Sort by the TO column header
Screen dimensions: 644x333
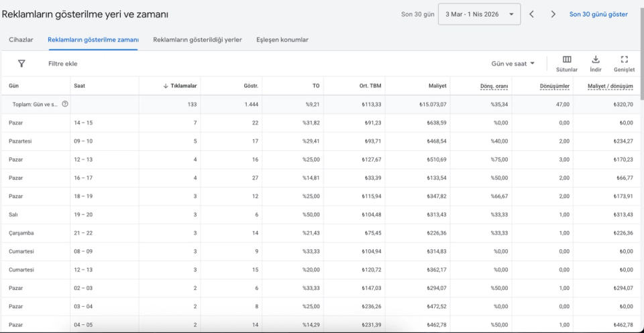click(x=316, y=86)
